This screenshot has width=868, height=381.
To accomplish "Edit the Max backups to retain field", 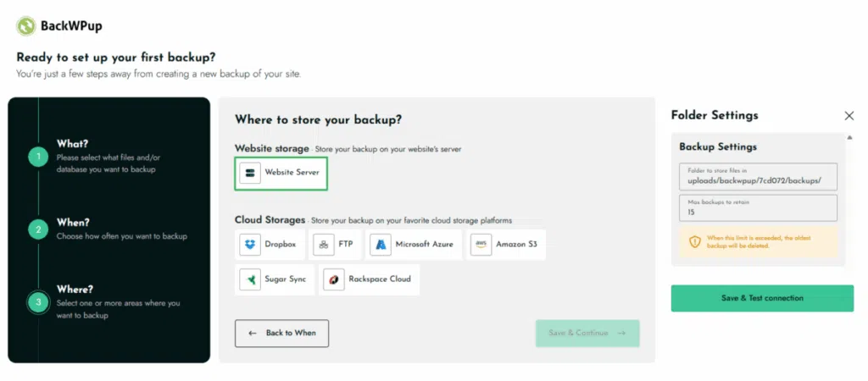I will pyautogui.click(x=759, y=208).
